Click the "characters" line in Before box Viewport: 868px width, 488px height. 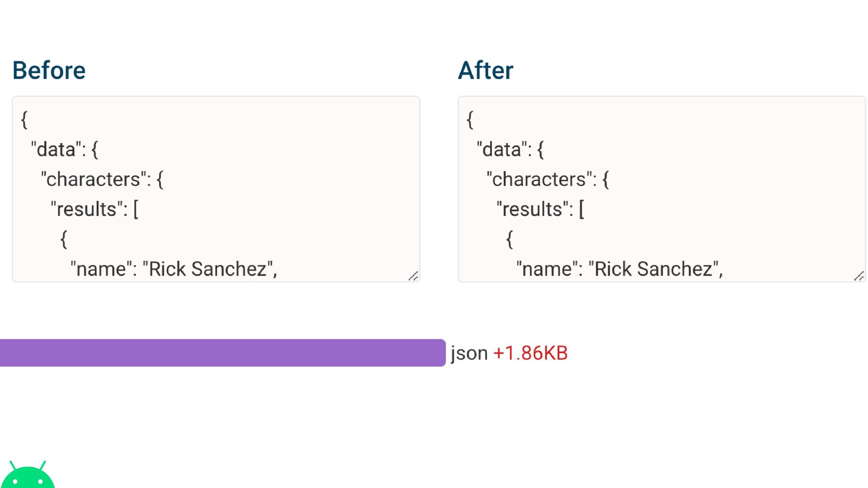(x=102, y=179)
